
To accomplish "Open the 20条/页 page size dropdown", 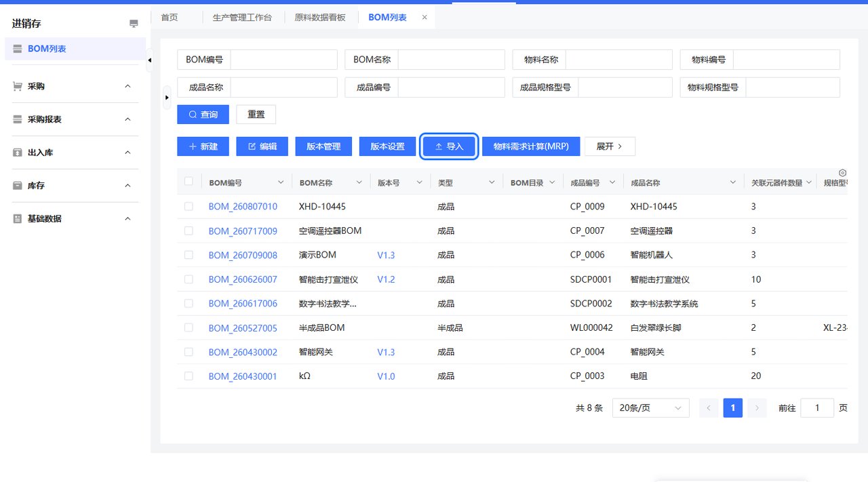I will click(x=650, y=408).
